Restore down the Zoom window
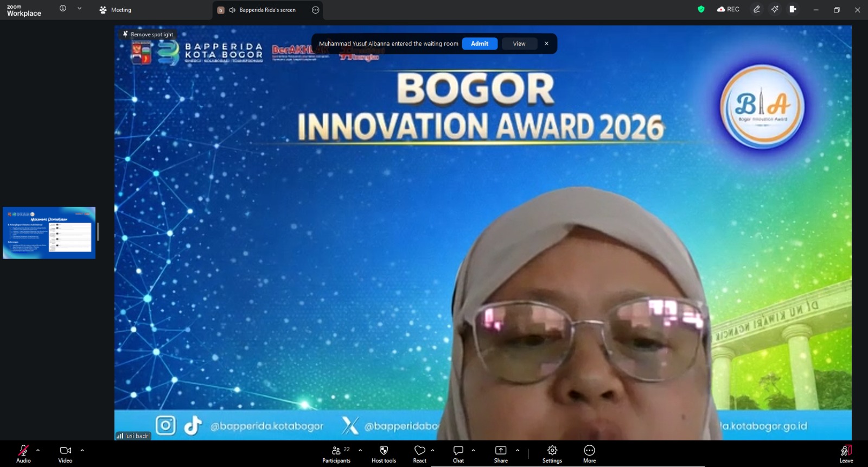Image resolution: width=868 pixels, height=467 pixels. click(x=837, y=10)
